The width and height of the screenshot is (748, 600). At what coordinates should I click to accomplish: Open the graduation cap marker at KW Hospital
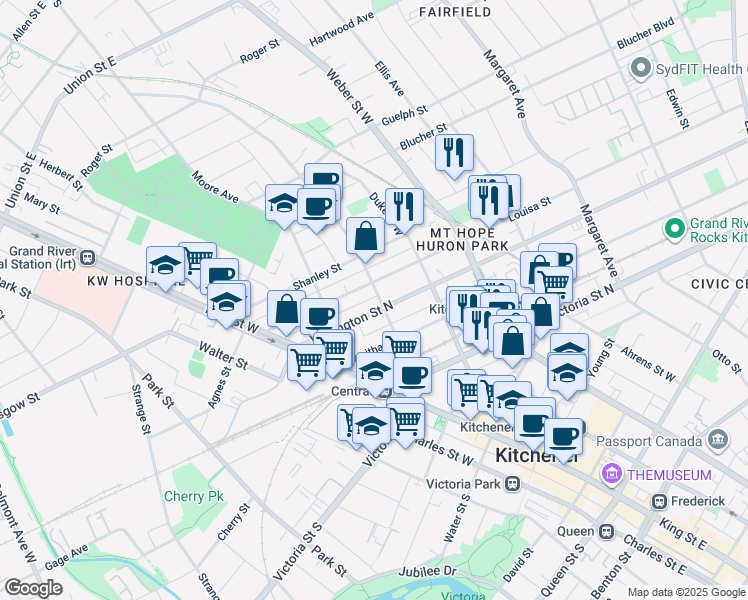tap(165, 266)
